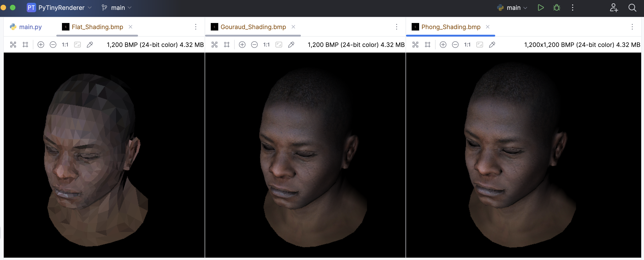Toggle chessboard background in Flat_Shading viewer
Viewport: 644px width, 260px height.
[13, 45]
